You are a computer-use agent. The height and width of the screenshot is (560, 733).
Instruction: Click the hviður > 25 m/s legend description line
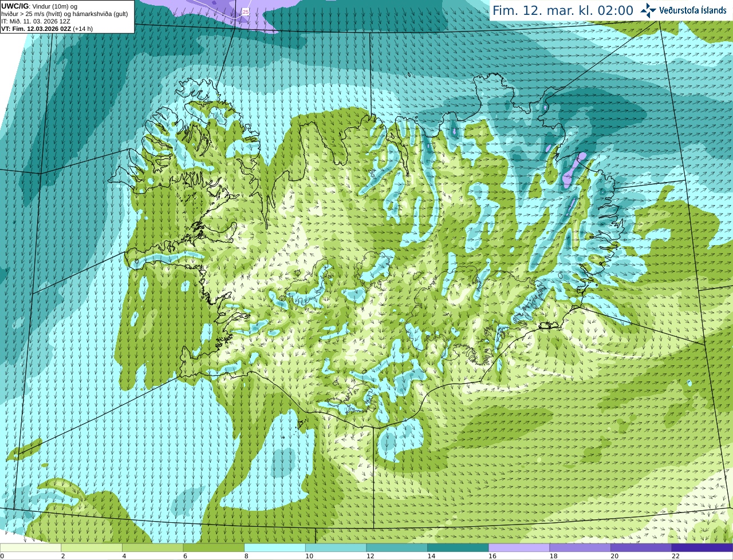point(65,14)
